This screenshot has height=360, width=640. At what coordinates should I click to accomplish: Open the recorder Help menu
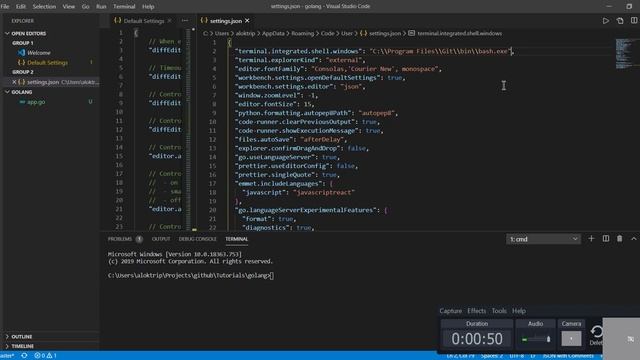click(519, 311)
